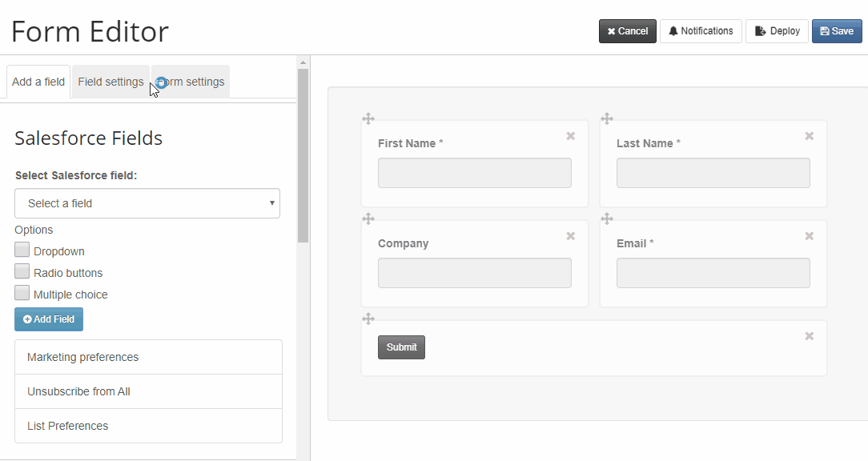The width and height of the screenshot is (868, 461).
Task: Tick the Radio buttons checkbox
Action: tap(22, 271)
